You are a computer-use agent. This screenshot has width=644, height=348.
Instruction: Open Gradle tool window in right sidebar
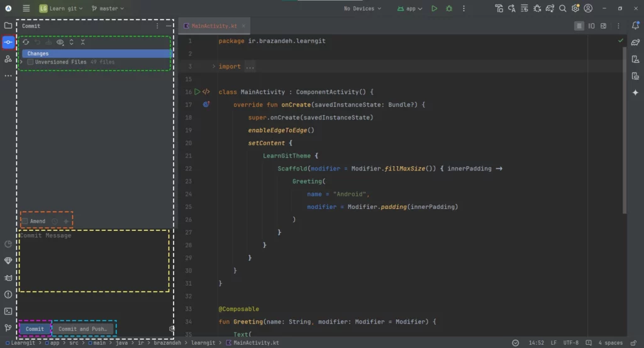635,42
